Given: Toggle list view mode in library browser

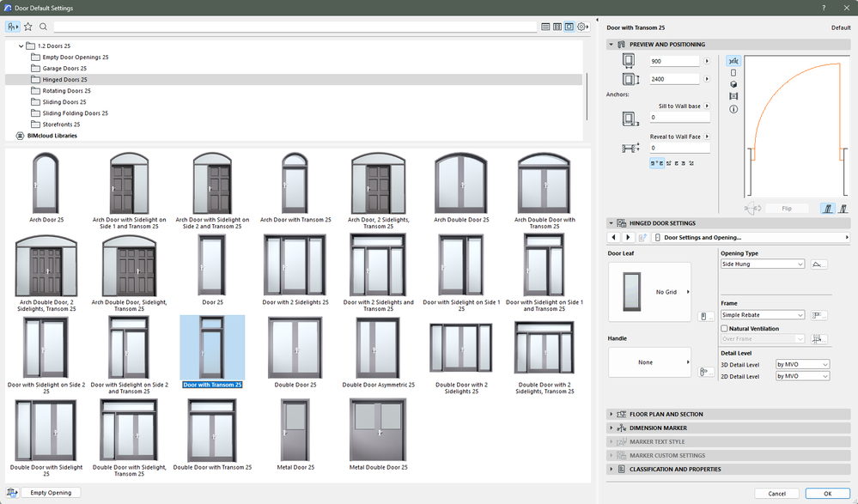Looking at the screenshot, I should tap(545, 27).
